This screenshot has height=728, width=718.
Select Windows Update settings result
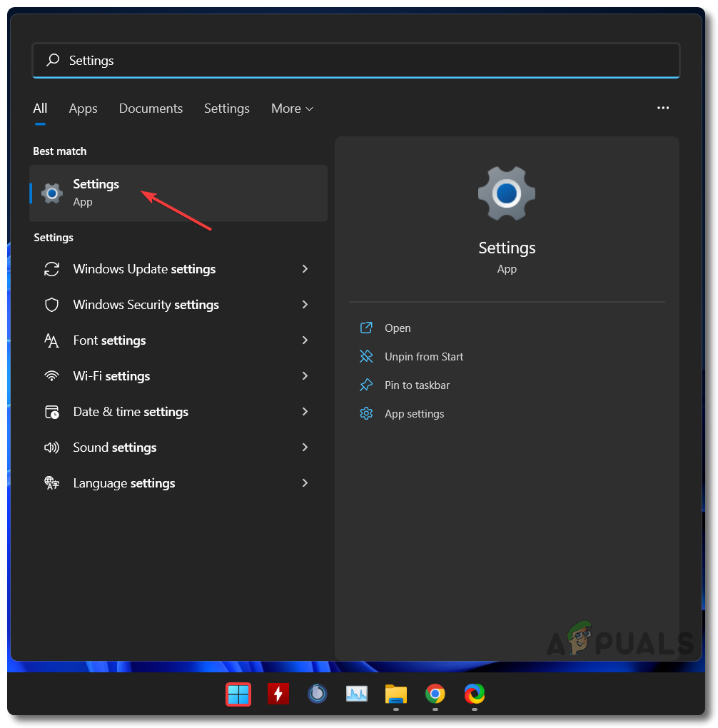coord(178,269)
